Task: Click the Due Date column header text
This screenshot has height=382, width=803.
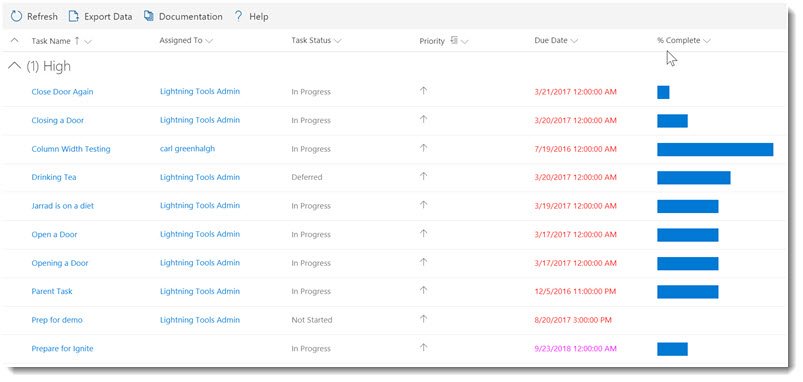Action: 551,40
